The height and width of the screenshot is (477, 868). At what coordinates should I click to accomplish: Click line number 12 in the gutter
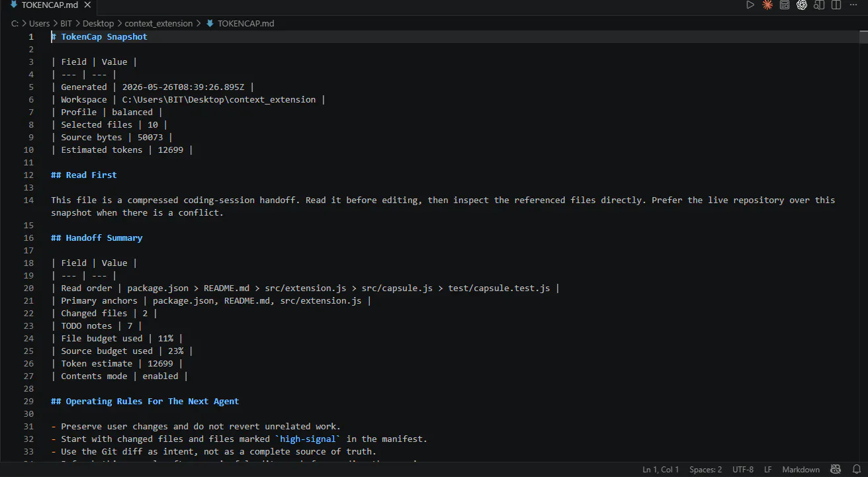pyautogui.click(x=28, y=175)
